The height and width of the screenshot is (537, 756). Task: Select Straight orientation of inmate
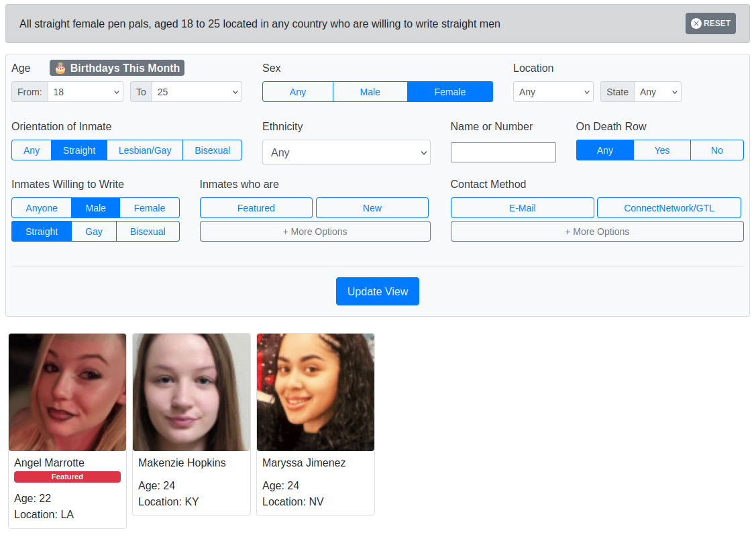point(79,150)
